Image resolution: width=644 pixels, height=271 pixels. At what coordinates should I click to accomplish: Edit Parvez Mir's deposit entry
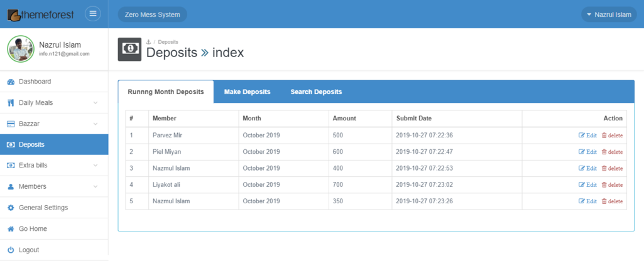587,135
